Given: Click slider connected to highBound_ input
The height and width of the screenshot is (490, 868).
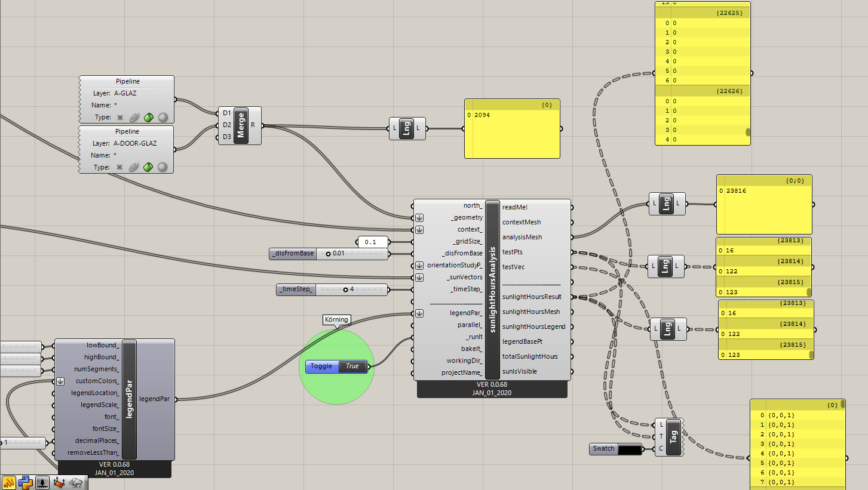Looking at the screenshot, I should 21,358.
